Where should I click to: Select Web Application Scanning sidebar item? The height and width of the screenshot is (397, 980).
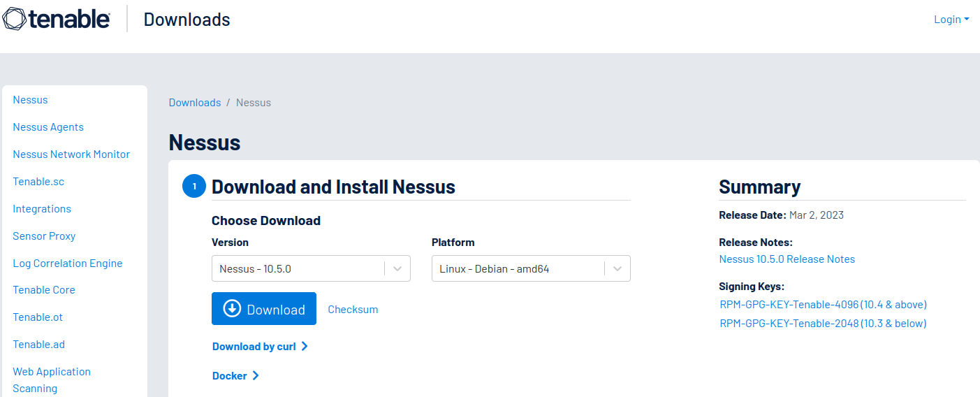[x=52, y=380]
